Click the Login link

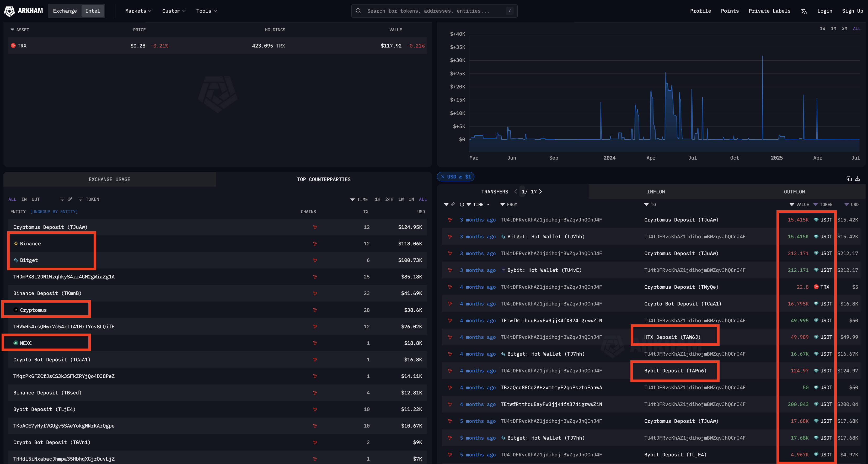pos(824,11)
